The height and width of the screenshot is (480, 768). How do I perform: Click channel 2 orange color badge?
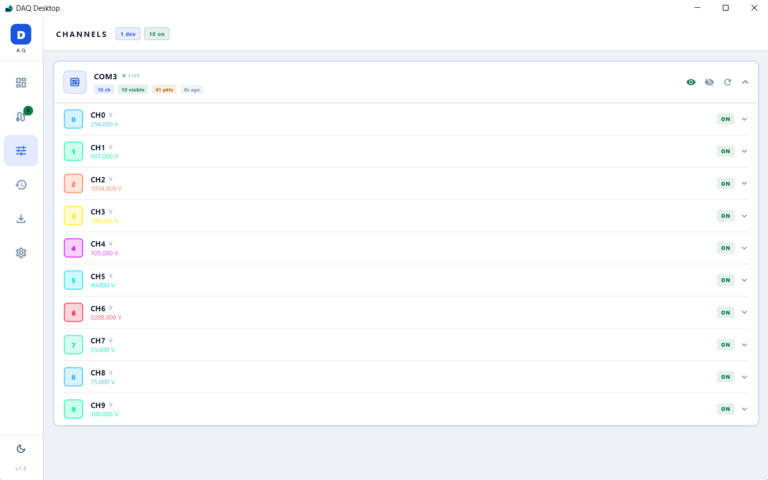(73, 184)
